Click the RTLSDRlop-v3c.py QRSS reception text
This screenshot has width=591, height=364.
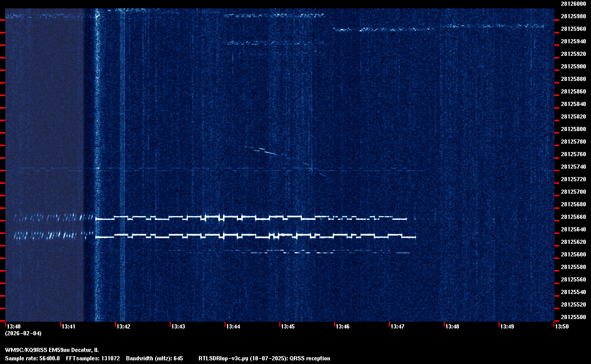264,358
